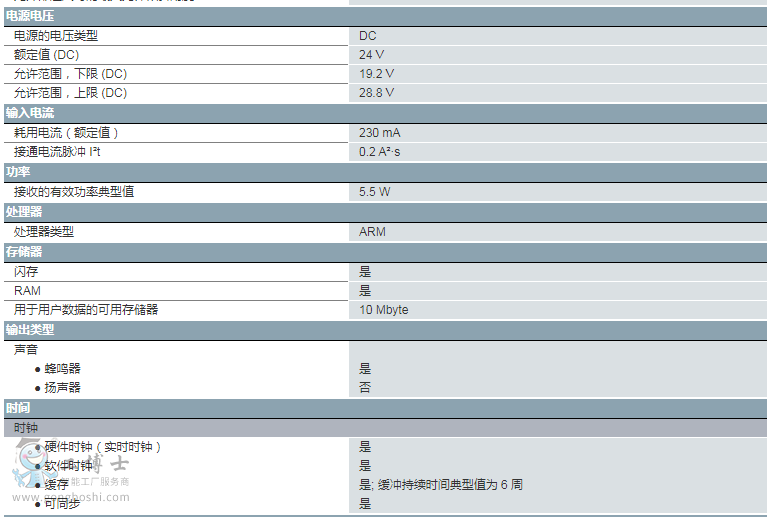Image resolution: width=770 pixels, height=517 pixels.
Task: Select the ARM processor type value
Action: click(x=372, y=232)
